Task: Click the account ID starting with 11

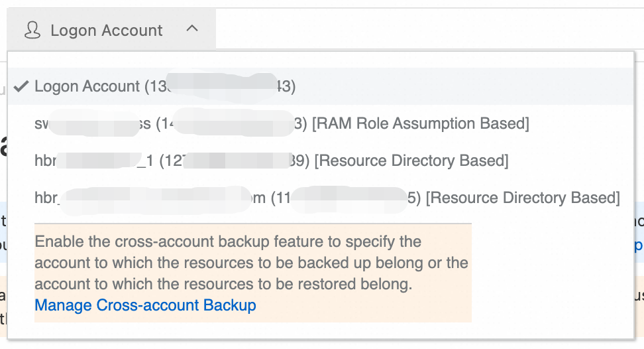Action: coord(346,198)
